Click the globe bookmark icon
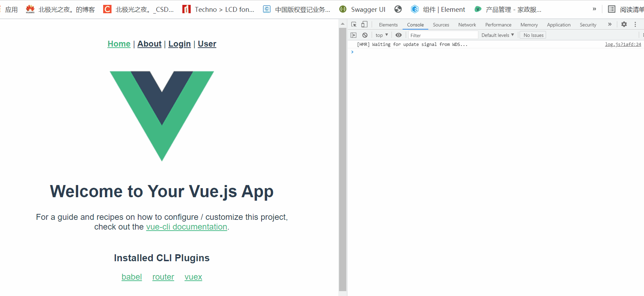This screenshot has width=644, height=296. tap(398, 9)
